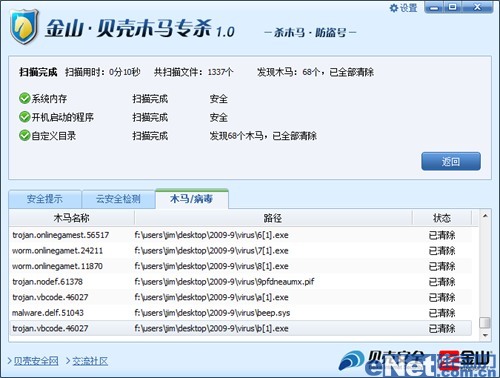Select row worm.onlinegamet.11870
Viewport: 500px width, 378px height.
coord(241,266)
